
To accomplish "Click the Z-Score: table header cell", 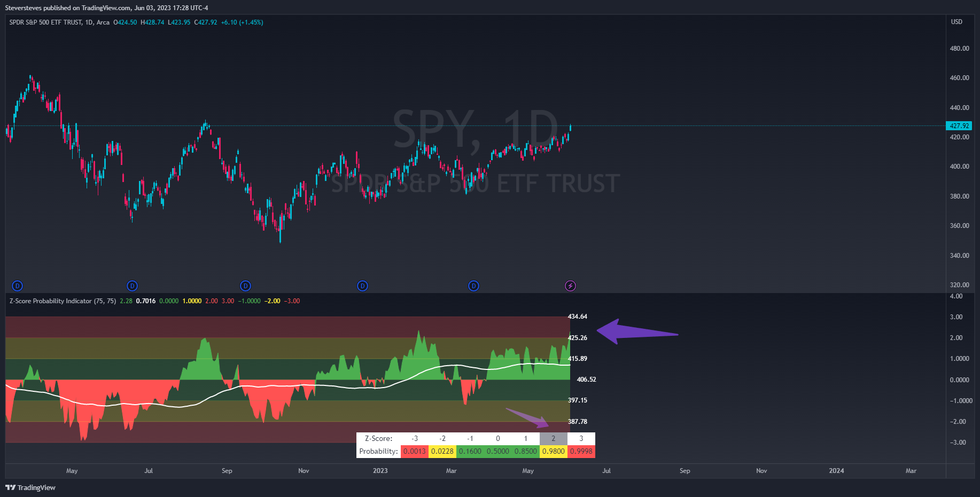I will pyautogui.click(x=379, y=438).
